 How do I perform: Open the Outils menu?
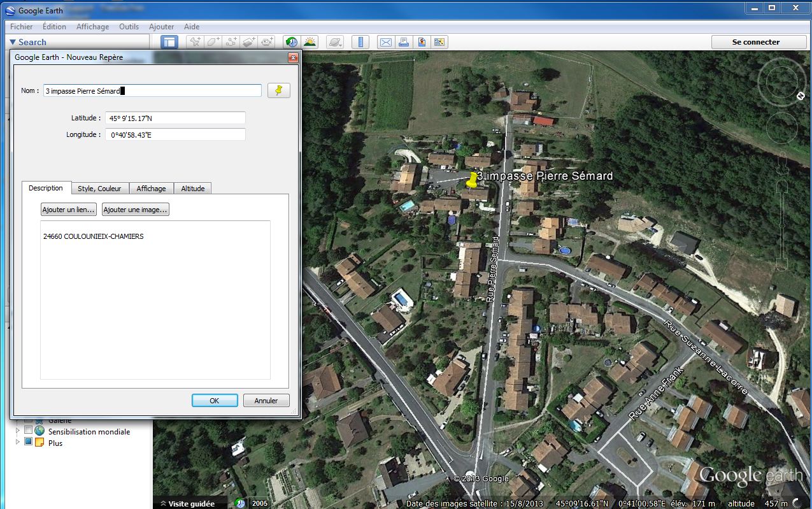129,27
